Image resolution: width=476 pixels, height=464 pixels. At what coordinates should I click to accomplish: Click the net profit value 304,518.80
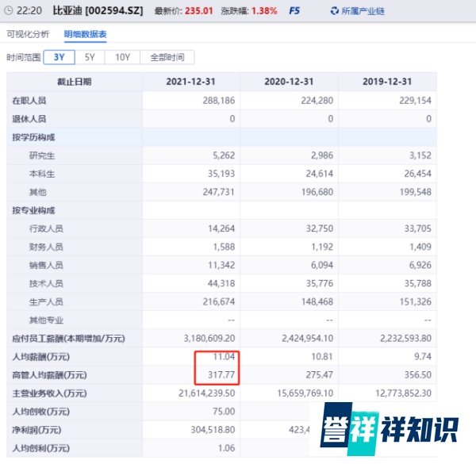tap(213, 430)
